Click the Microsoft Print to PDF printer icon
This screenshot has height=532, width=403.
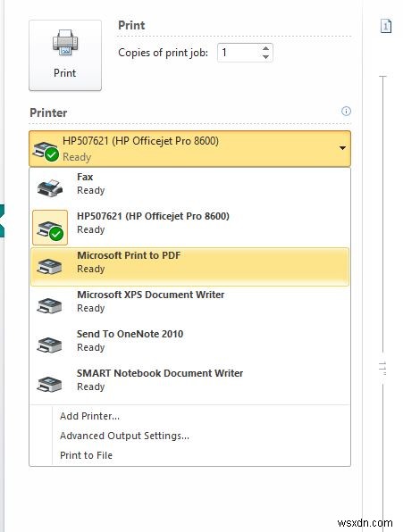[x=49, y=266]
